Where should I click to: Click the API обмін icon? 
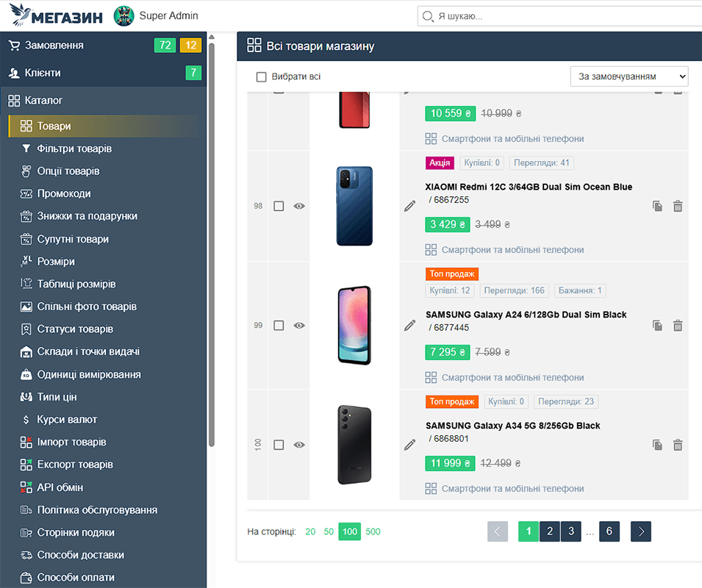26,487
